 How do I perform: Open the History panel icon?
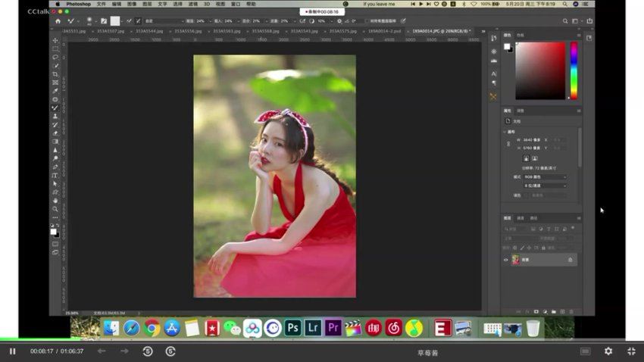click(494, 38)
